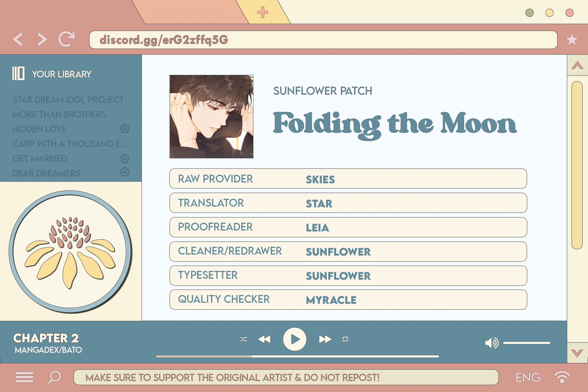The height and width of the screenshot is (392, 588).
Task: Toggle the Get Married favorites heart icon
Action: pos(125,158)
